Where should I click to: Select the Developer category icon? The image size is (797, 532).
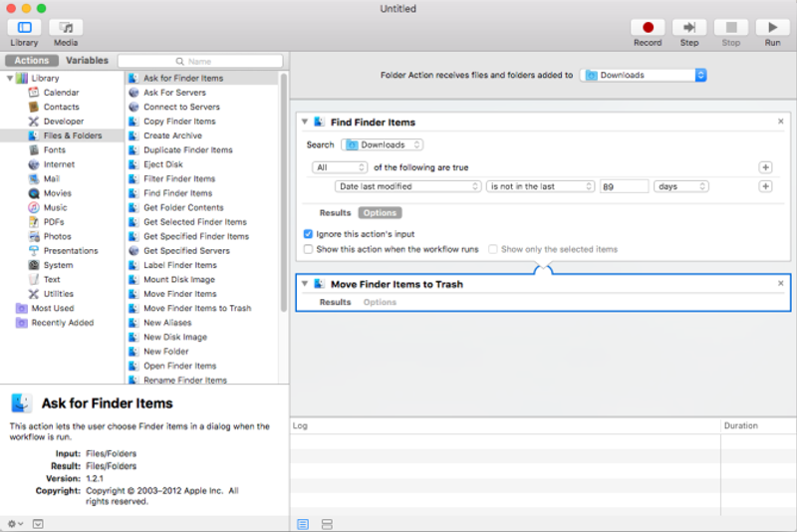[34, 122]
